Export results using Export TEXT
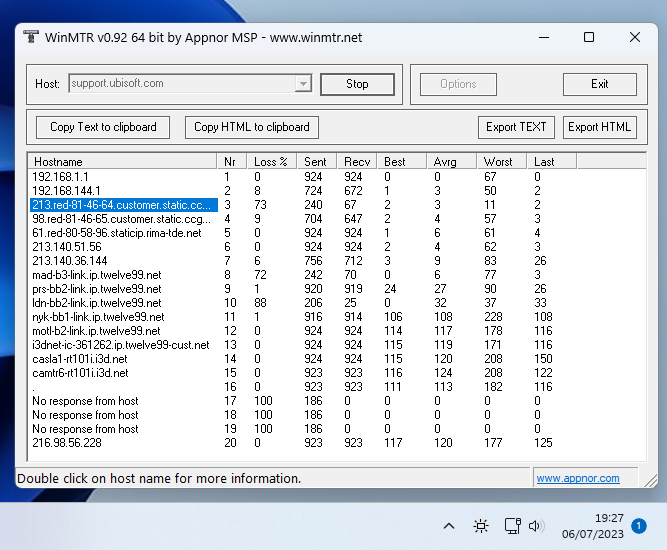 516,127
